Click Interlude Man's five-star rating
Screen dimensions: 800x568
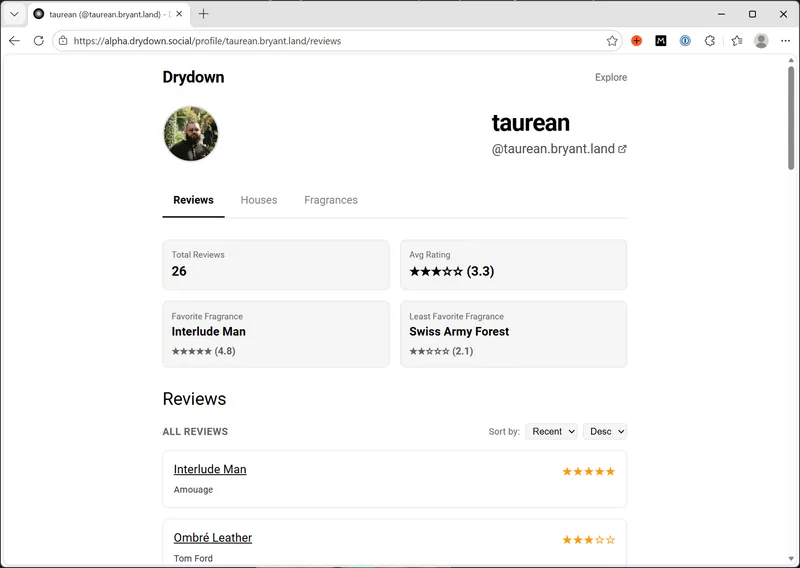coord(589,472)
